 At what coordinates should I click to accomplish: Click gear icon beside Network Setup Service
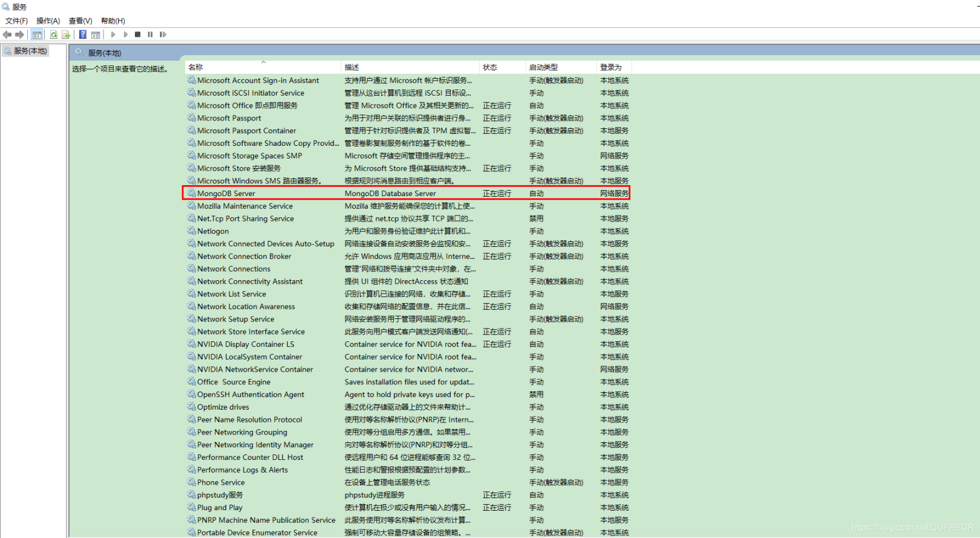(192, 319)
